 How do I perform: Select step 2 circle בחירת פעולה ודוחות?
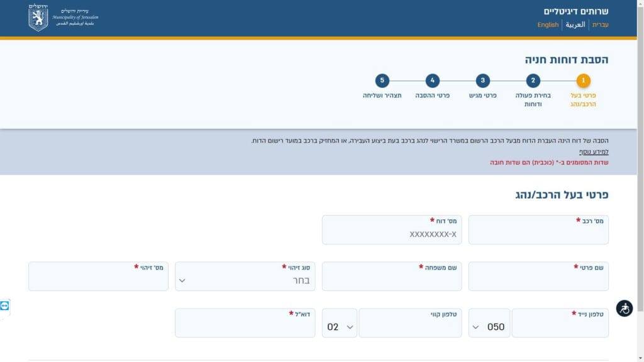point(533,80)
